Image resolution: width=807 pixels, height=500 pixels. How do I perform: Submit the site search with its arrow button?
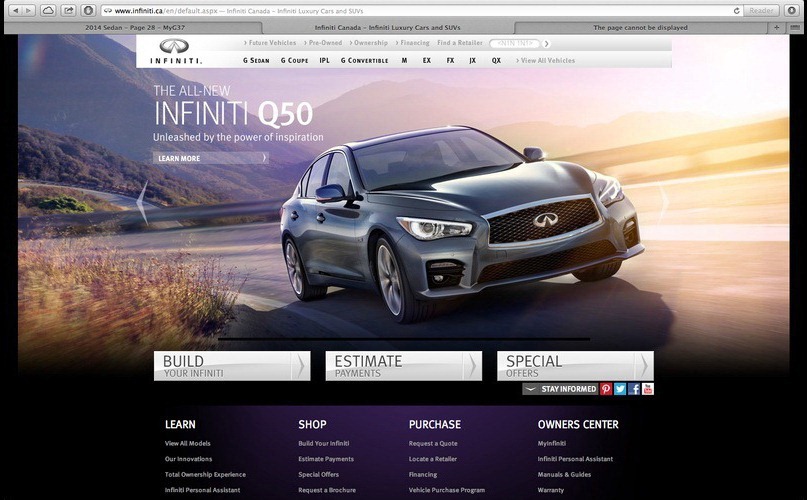547,44
